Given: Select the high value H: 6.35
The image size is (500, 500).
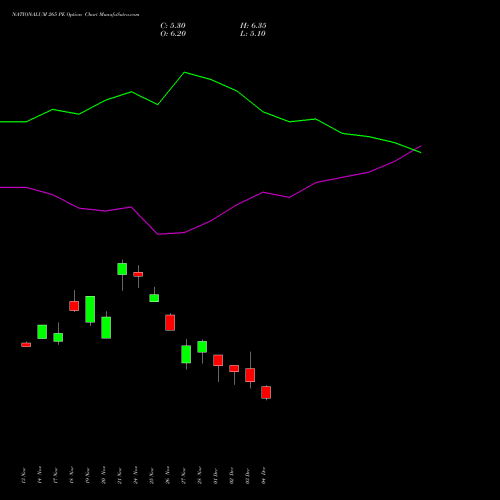Looking at the screenshot, I should [253, 26].
